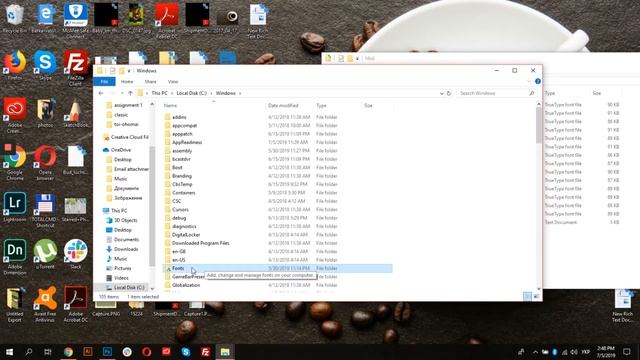Sort by the Name column header
The image size is (640, 360).
170,106
